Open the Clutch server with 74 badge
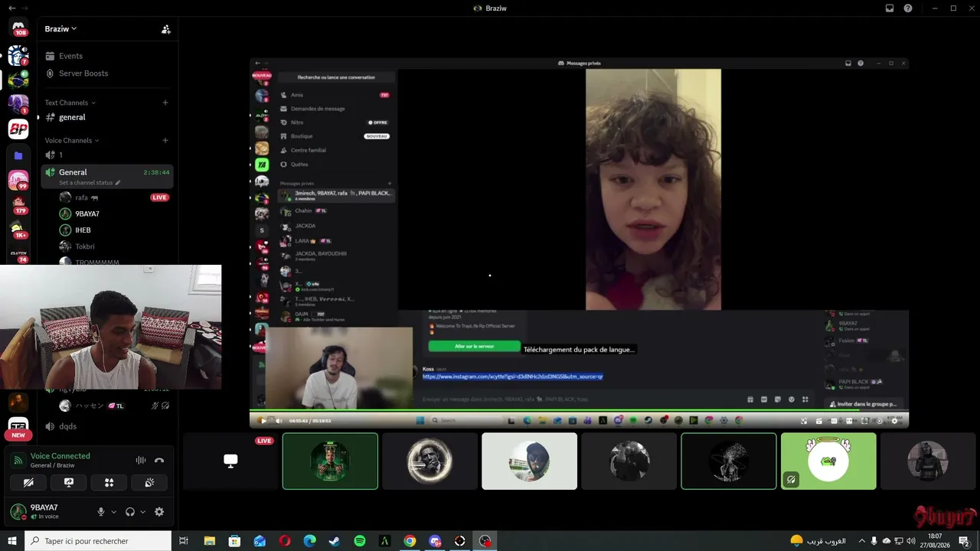This screenshot has height=551, width=980. click(18, 254)
